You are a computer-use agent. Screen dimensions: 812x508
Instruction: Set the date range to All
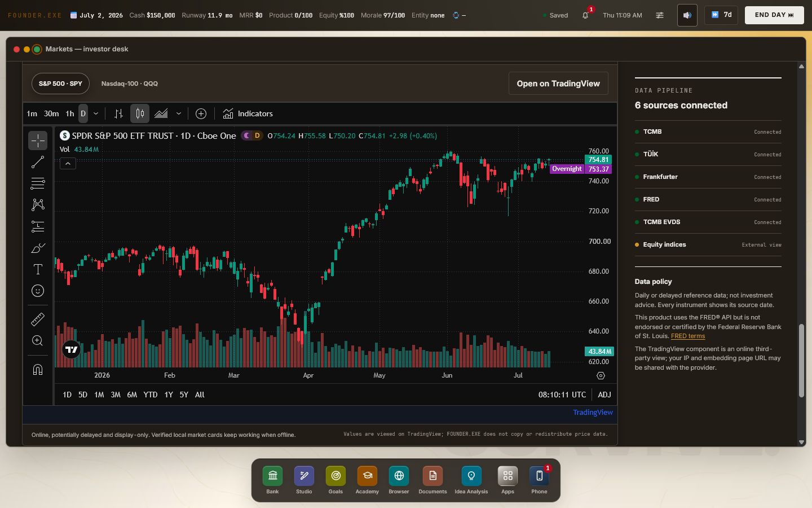[200, 395]
